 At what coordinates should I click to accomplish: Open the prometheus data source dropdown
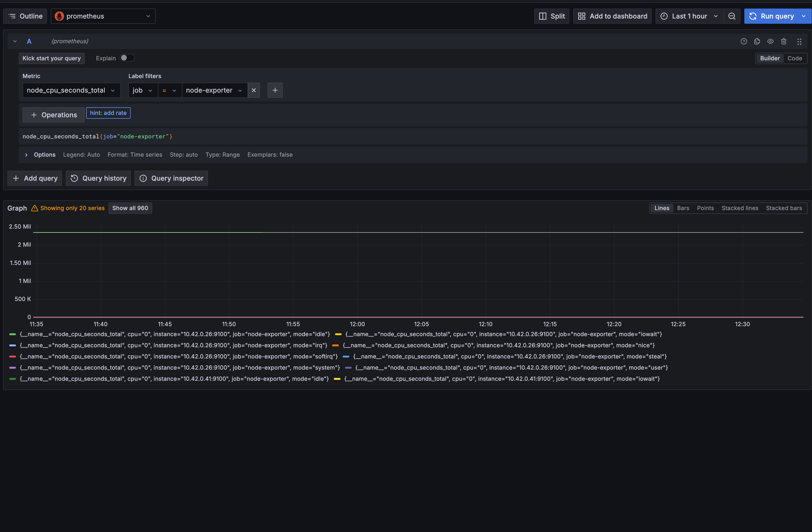pos(103,16)
